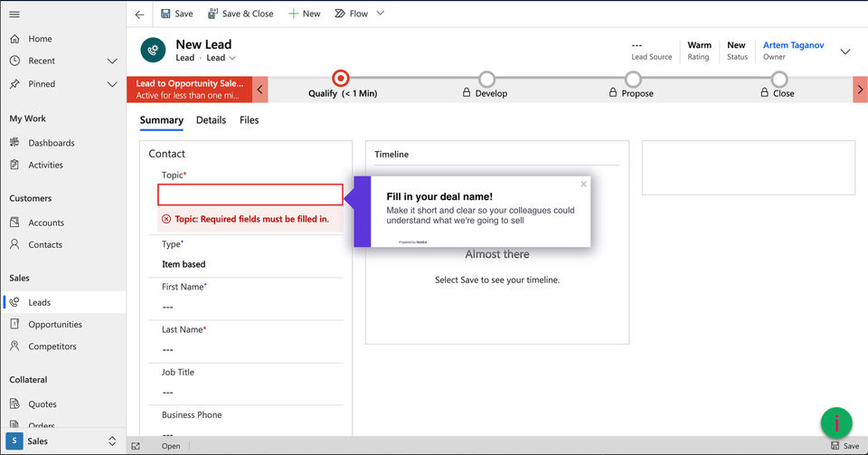Switch to the Details tab
Viewport: 868px width, 455px height.
(x=211, y=120)
